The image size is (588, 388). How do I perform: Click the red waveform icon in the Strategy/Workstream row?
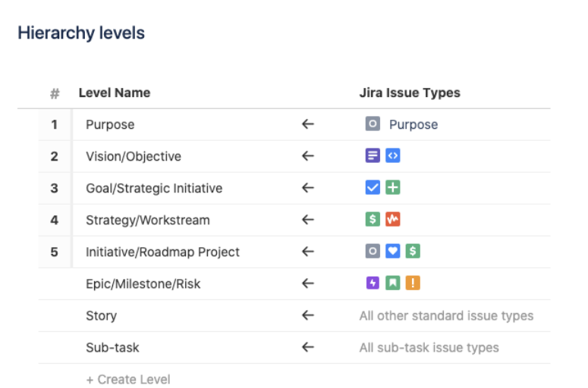(x=392, y=220)
